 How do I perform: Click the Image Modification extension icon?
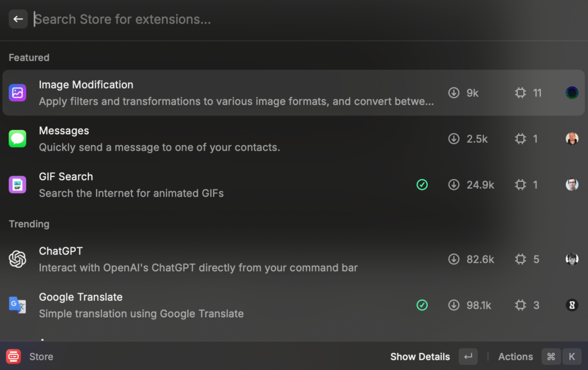click(17, 92)
